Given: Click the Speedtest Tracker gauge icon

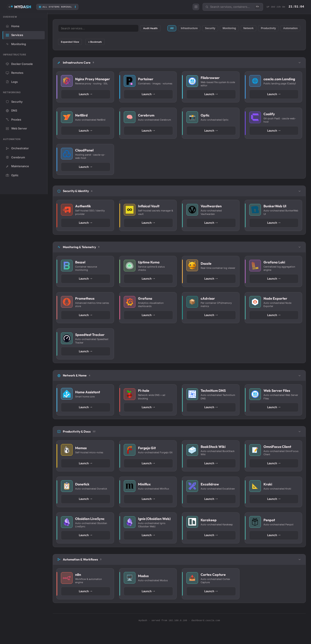Looking at the screenshot, I should tap(67, 338).
